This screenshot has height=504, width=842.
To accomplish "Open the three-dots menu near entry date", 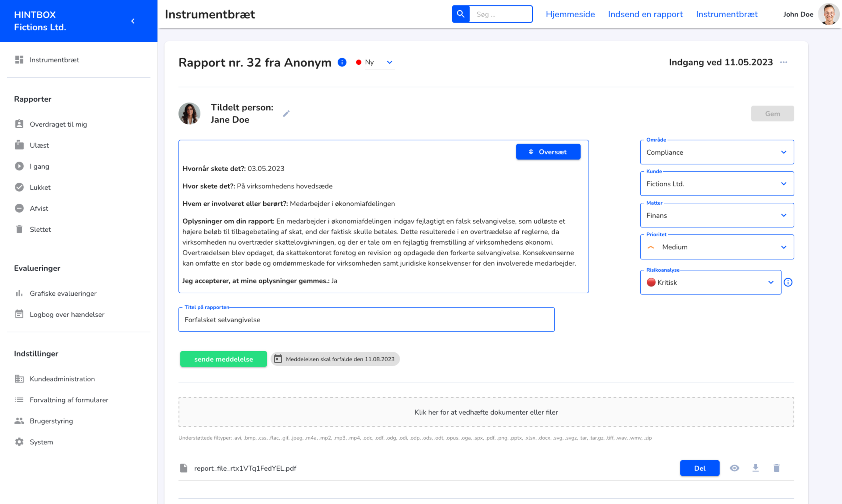I will tap(783, 62).
